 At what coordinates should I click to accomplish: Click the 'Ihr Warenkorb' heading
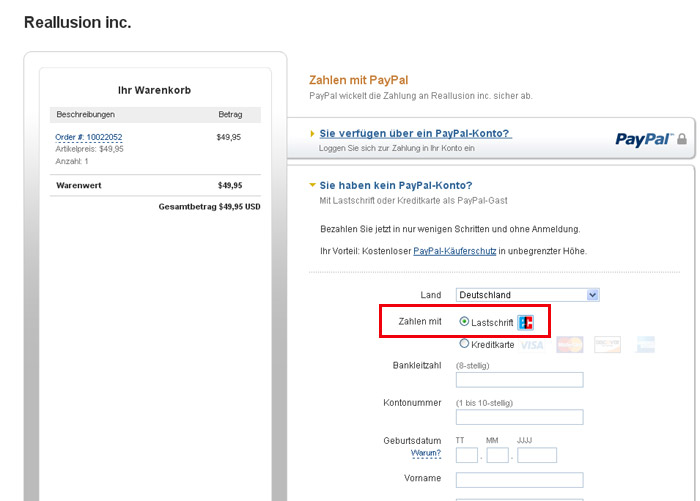pos(154,90)
